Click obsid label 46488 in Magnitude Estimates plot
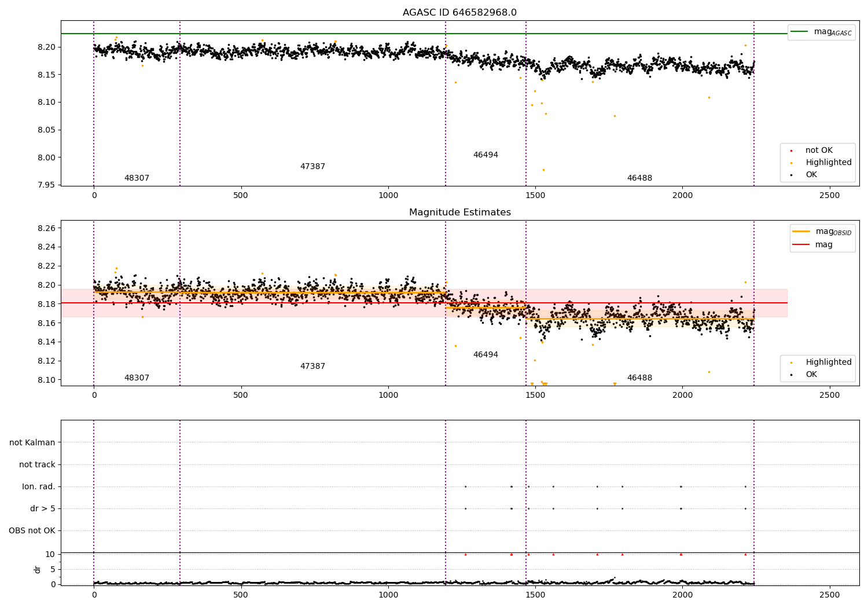 639,378
